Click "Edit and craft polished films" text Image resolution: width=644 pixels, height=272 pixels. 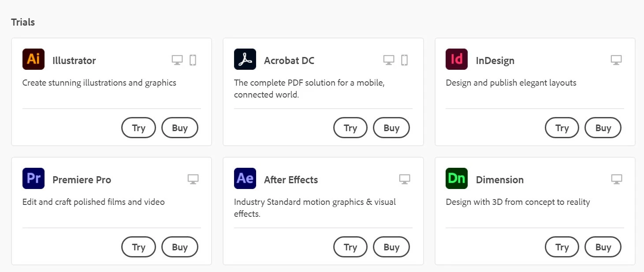pos(93,202)
